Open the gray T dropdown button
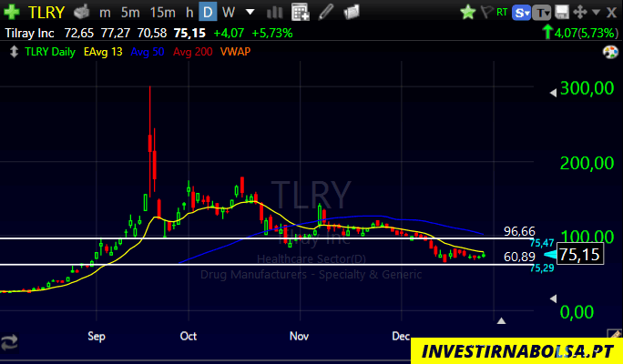Image resolution: width=623 pixels, height=364 pixels. [542, 13]
